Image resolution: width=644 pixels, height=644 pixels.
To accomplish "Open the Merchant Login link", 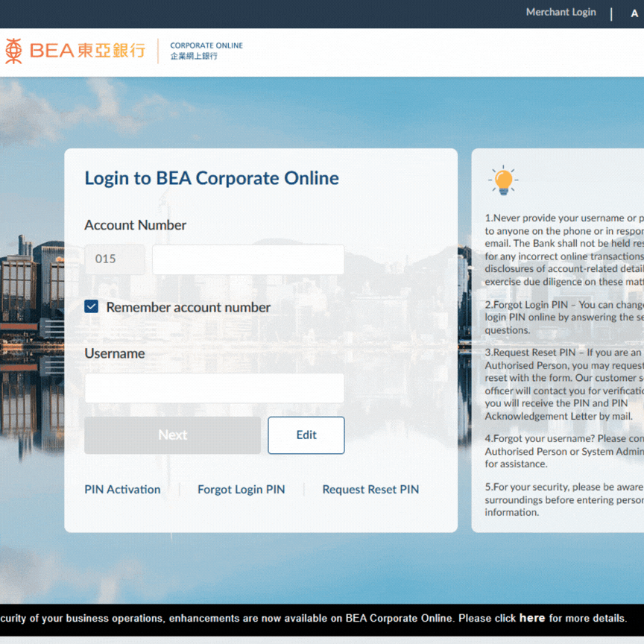I will click(x=561, y=13).
